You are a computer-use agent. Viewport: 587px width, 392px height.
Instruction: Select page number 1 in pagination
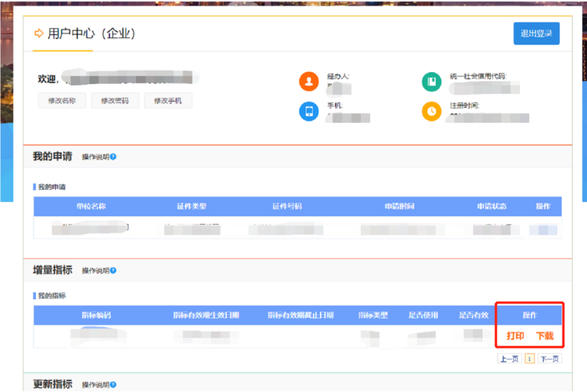[530, 359]
